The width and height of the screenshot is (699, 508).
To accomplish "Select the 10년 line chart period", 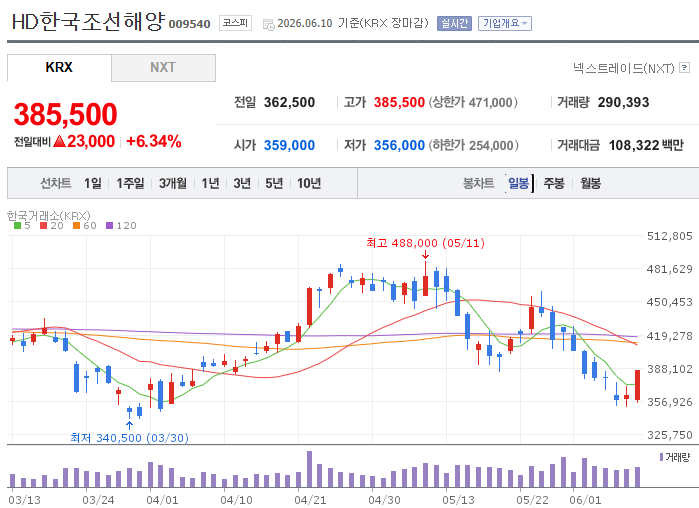I will tap(309, 183).
